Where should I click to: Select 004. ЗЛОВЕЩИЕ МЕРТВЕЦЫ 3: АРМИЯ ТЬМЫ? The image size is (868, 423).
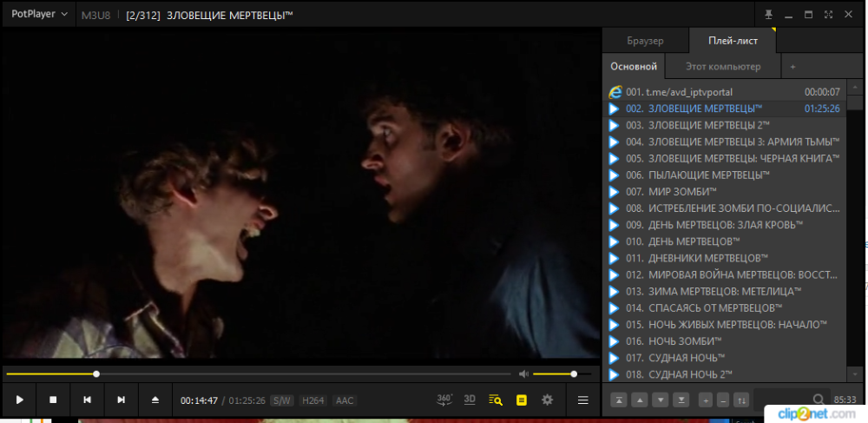point(724,142)
